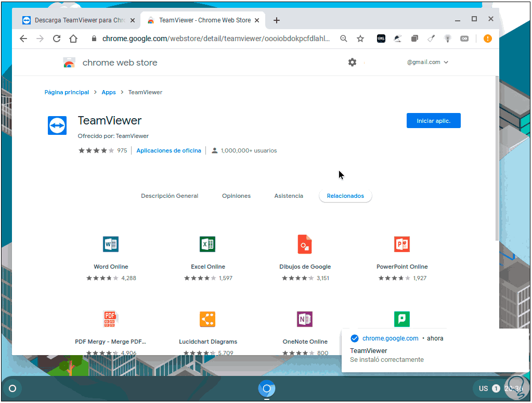The height and width of the screenshot is (403, 532).
Task: Expand the @gmail.com account dropdown
Action: [427, 62]
